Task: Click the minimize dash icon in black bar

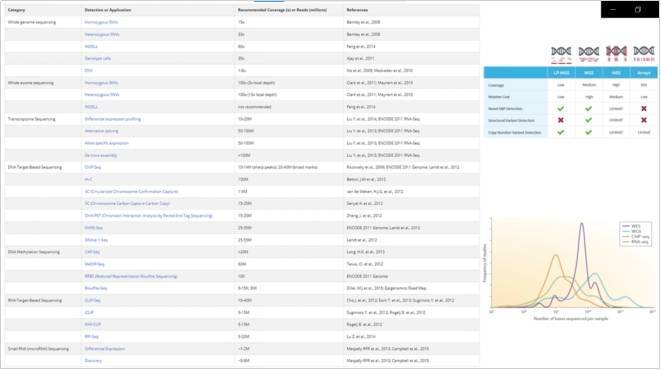Action: pyautogui.click(x=613, y=9)
